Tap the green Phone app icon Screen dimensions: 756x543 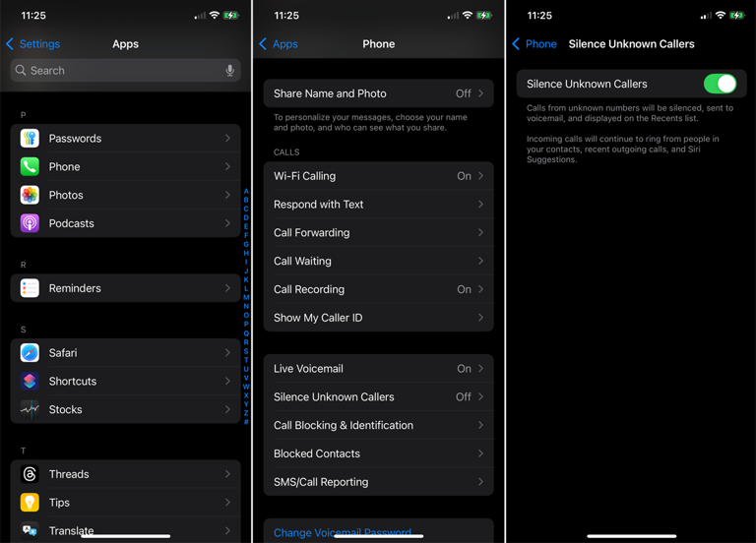30,167
